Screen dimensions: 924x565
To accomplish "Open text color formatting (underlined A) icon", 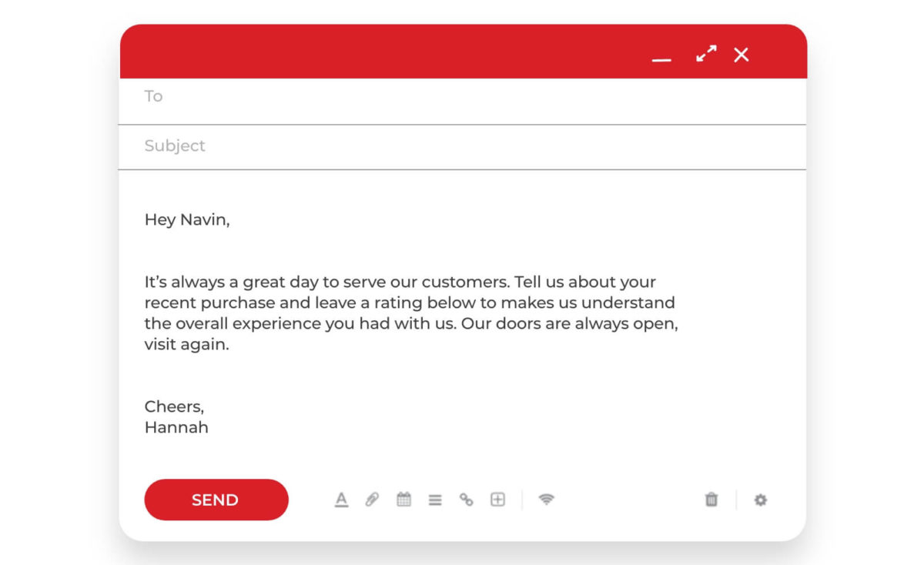I will (341, 500).
